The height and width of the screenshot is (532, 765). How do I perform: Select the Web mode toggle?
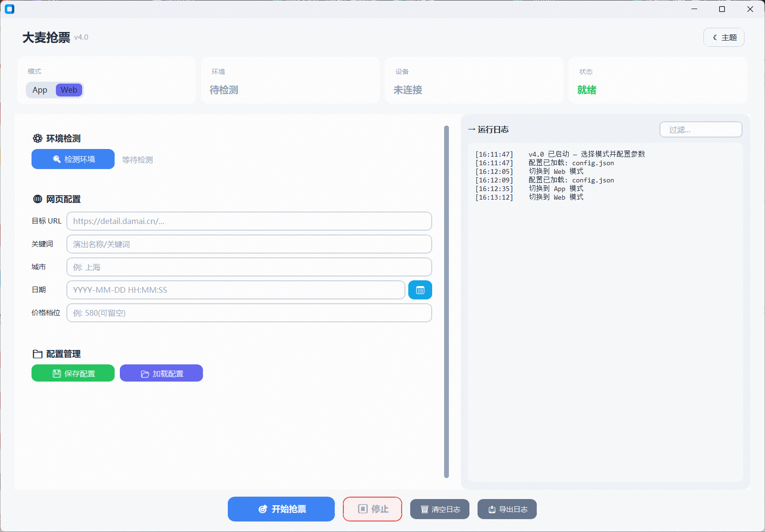tap(69, 90)
